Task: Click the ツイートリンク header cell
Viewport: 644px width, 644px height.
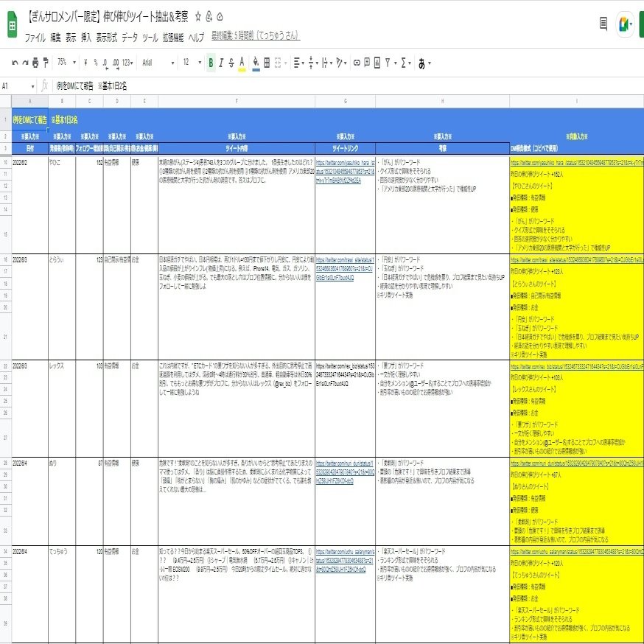Action: [x=345, y=148]
